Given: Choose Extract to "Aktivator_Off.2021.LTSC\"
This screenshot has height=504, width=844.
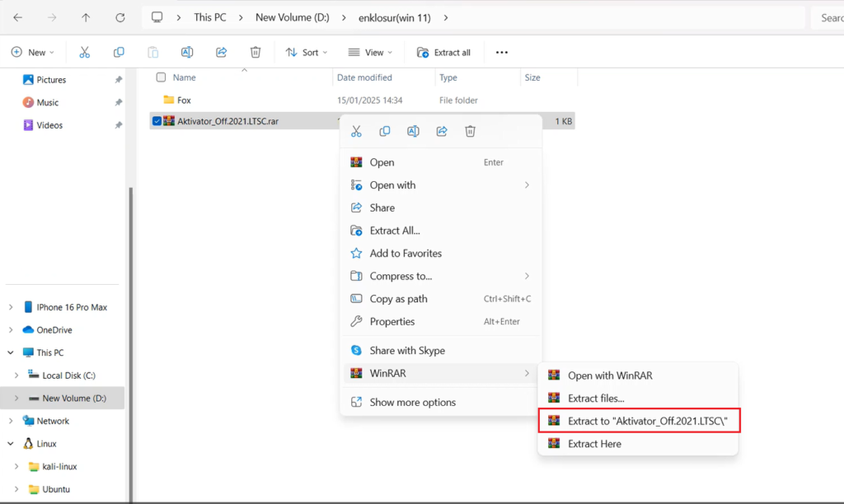Looking at the screenshot, I should [639, 421].
